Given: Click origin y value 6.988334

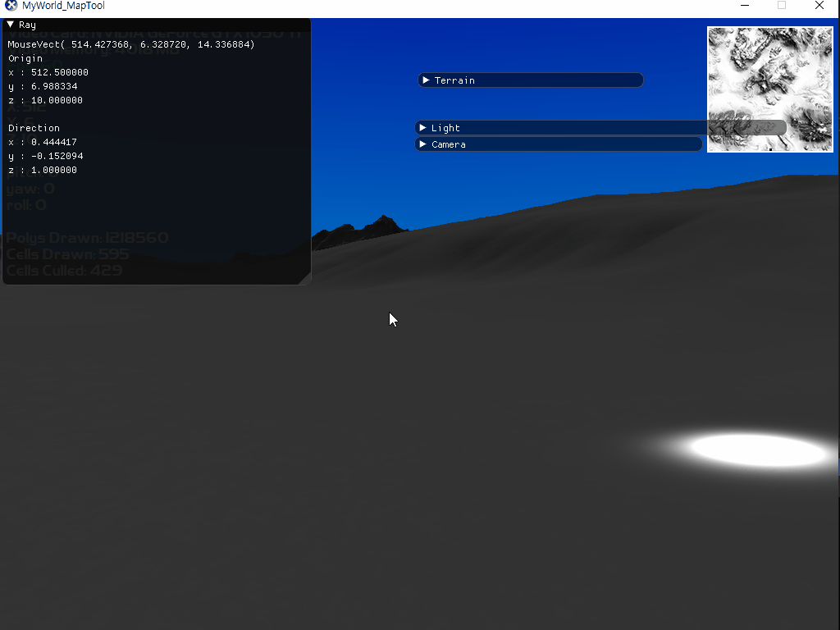Looking at the screenshot, I should click(54, 86).
